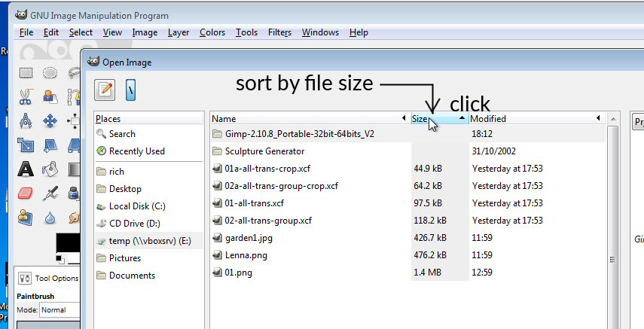
Task: Select the Foreground Select tool
Action: (x=50, y=97)
